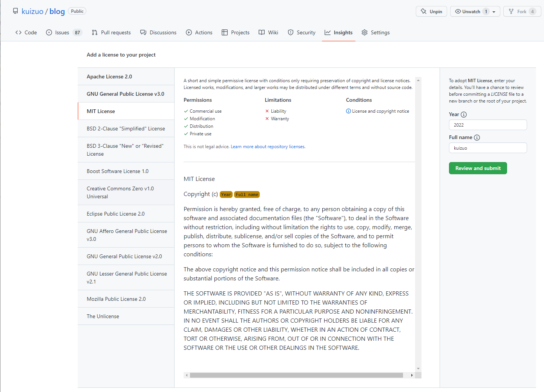
Task: Click the Full name placeholder tag
Action: click(247, 194)
